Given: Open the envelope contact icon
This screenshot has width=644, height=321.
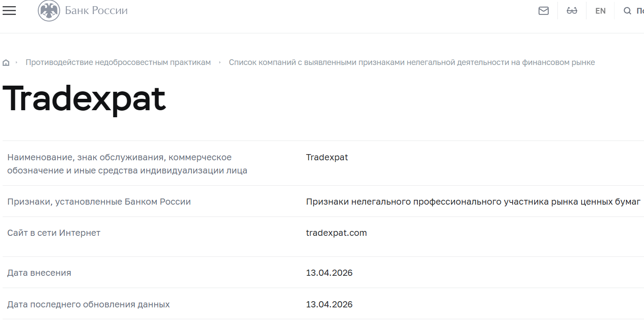Looking at the screenshot, I should pos(543,11).
